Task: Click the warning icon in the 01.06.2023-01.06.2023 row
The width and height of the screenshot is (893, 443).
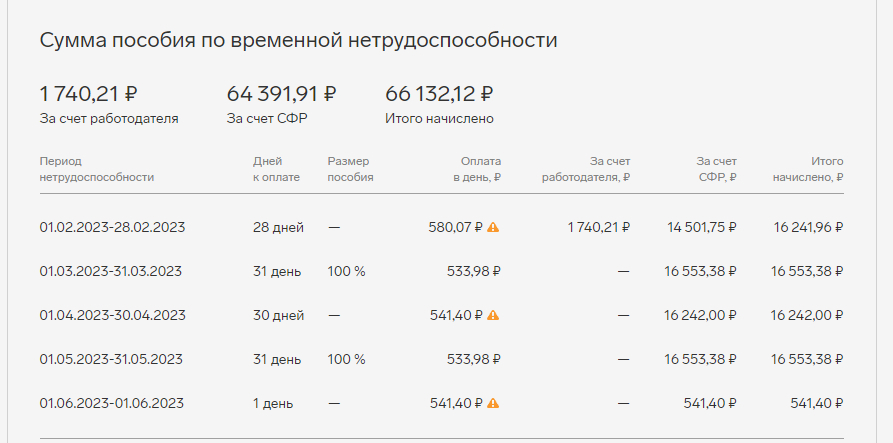Action: point(493,403)
